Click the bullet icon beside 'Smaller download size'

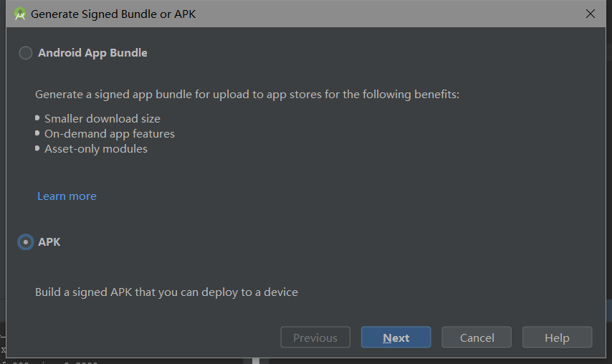pyautogui.click(x=37, y=118)
